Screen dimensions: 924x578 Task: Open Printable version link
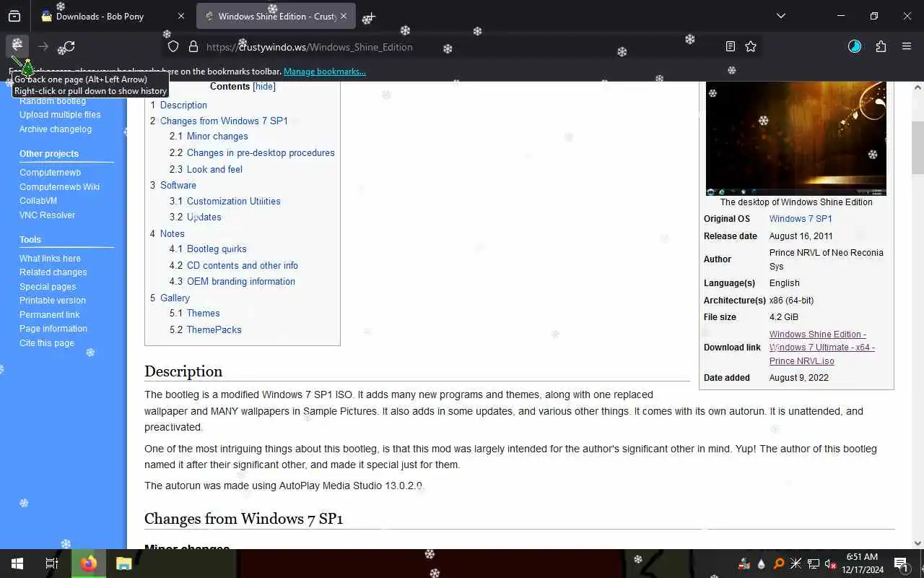[52, 300]
